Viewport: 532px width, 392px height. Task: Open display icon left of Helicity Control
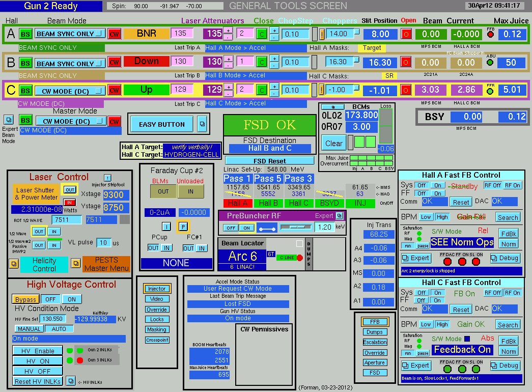[14, 263]
